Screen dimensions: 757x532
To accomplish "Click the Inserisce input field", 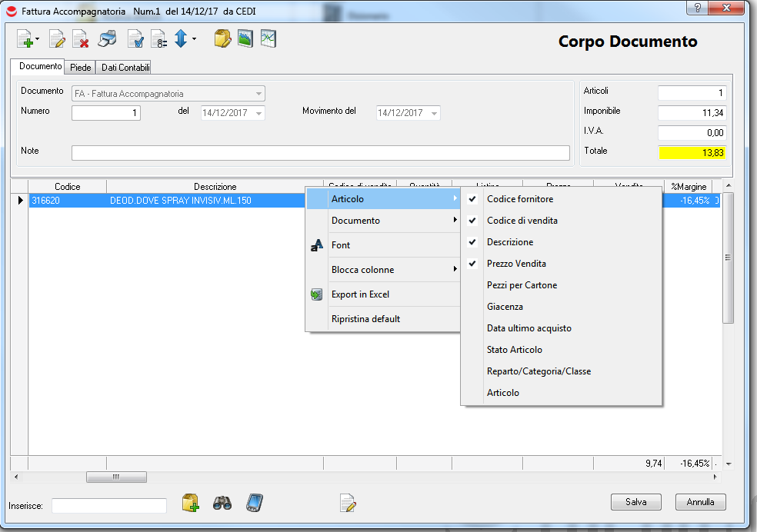I will pyautogui.click(x=108, y=505).
